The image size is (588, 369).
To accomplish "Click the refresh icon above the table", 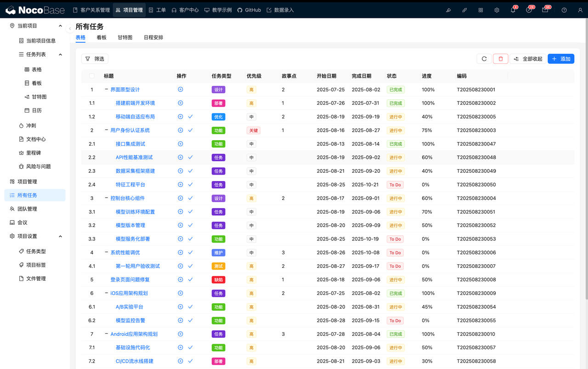I will click(x=484, y=59).
